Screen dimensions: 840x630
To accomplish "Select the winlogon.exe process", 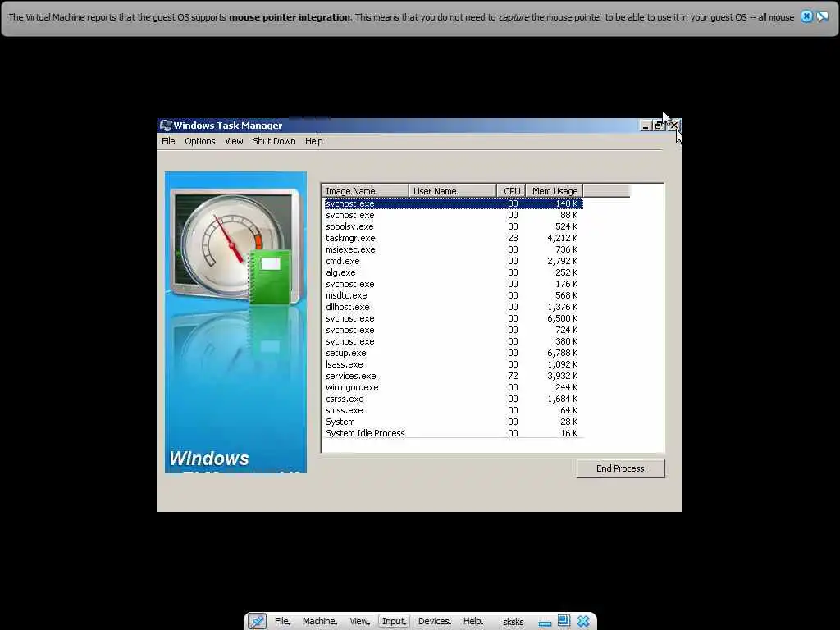I will (453, 387).
